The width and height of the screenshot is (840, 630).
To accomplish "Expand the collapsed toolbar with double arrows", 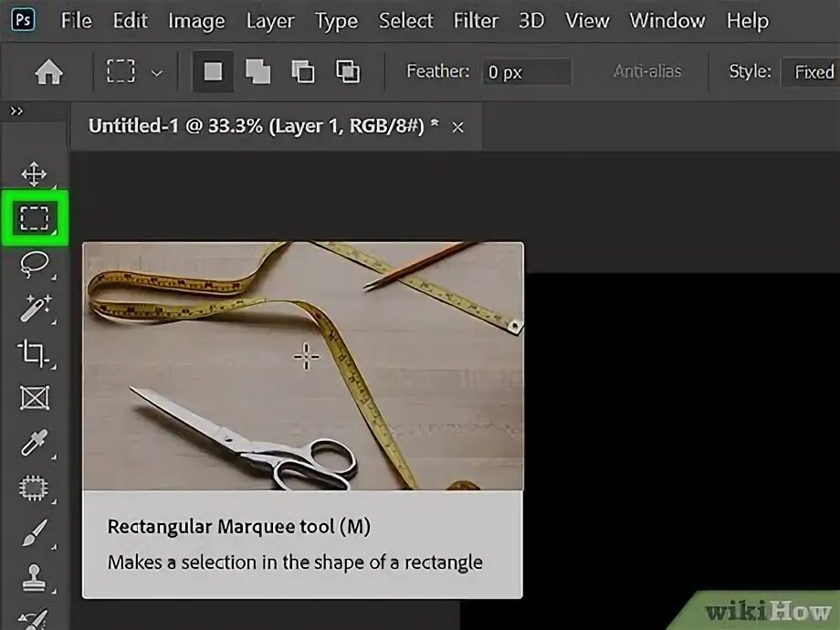I will pyautogui.click(x=16, y=110).
